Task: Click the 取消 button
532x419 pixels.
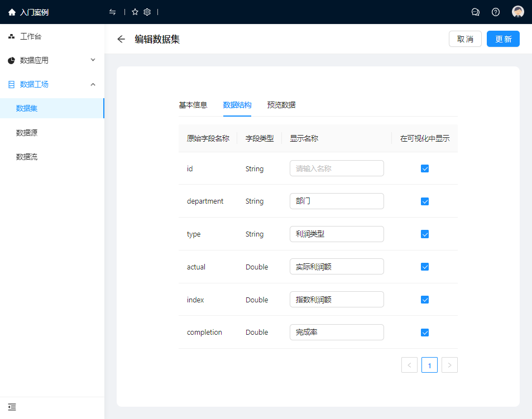Action: coord(465,39)
